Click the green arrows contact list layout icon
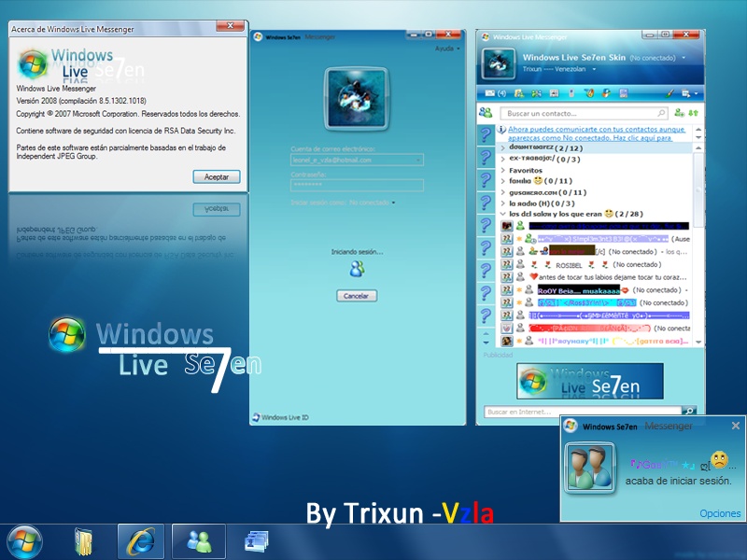 693,113
